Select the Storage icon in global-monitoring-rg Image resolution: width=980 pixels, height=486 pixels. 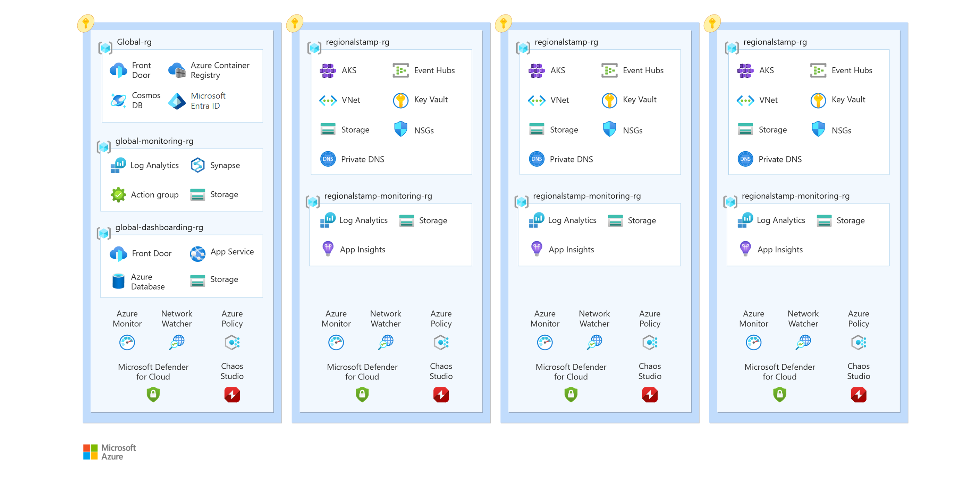tap(198, 194)
